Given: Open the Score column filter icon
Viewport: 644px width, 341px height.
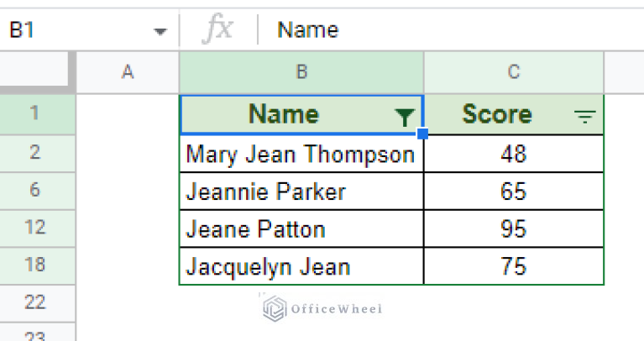Looking at the screenshot, I should [x=584, y=118].
